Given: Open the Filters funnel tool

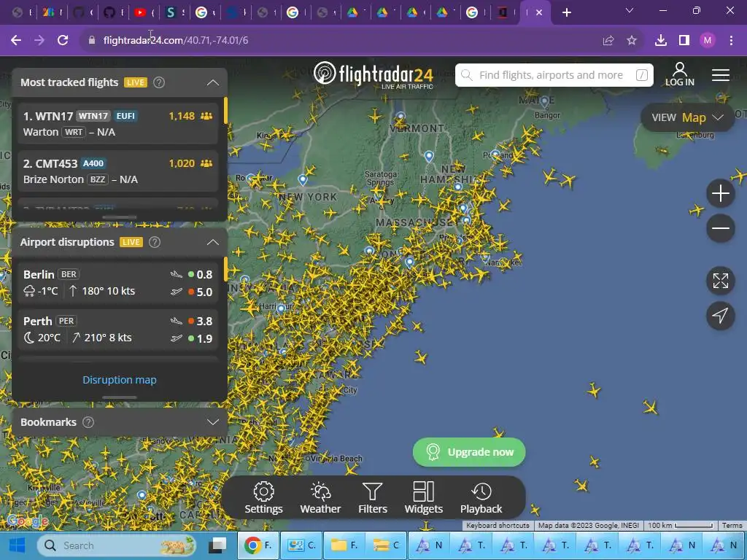Looking at the screenshot, I should click(x=372, y=497).
